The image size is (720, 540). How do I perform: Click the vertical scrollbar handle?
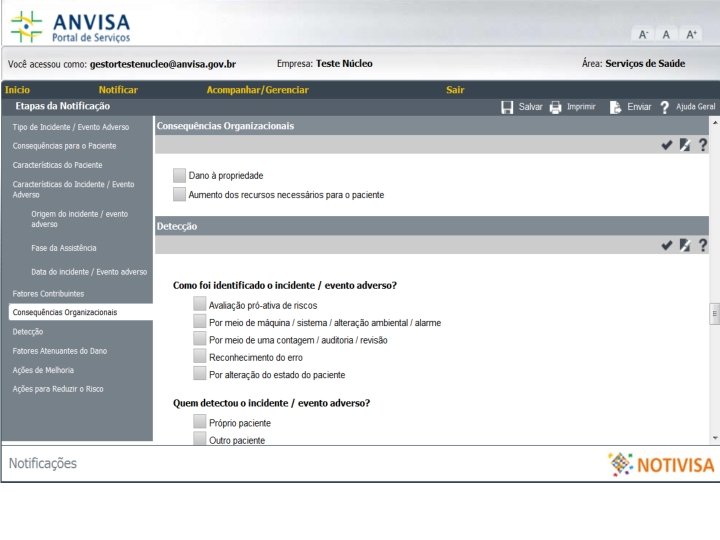(x=714, y=314)
